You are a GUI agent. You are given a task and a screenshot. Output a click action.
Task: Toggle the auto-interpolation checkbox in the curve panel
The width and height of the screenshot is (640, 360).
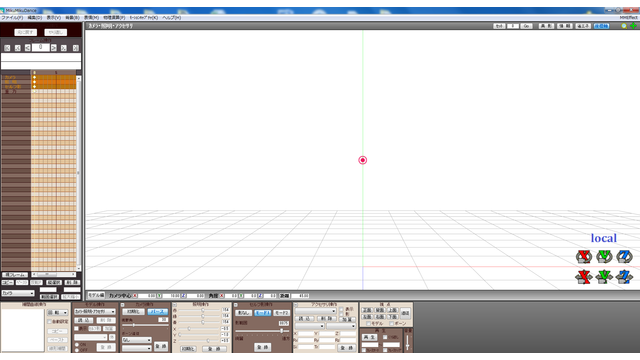tap(50, 322)
